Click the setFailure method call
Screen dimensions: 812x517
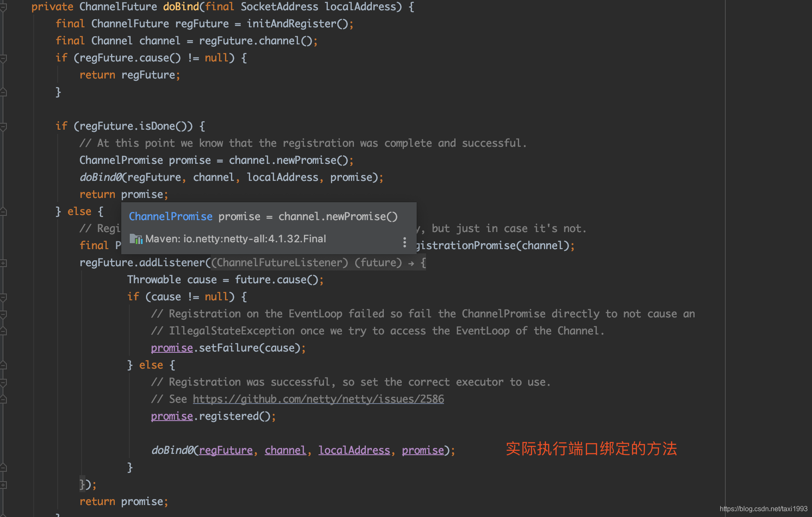pyautogui.click(x=228, y=348)
